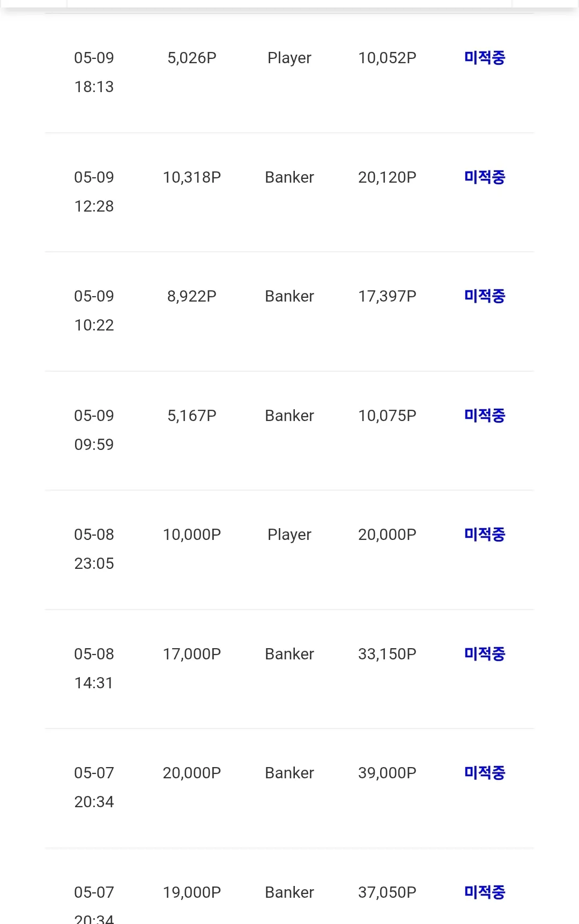
Task: Select the 20,000P payout for 05-08 23:05
Action: coord(387,535)
